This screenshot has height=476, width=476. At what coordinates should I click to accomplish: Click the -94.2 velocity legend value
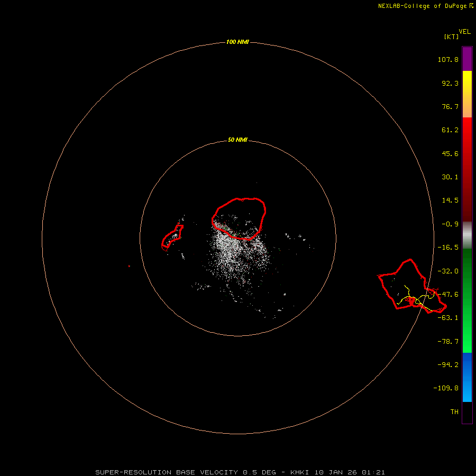[x=448, y=365]
